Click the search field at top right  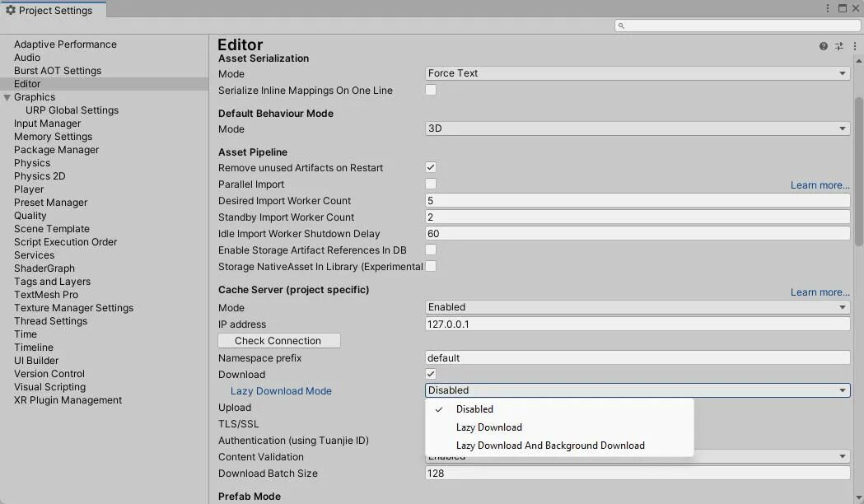[x=737, y=26]
